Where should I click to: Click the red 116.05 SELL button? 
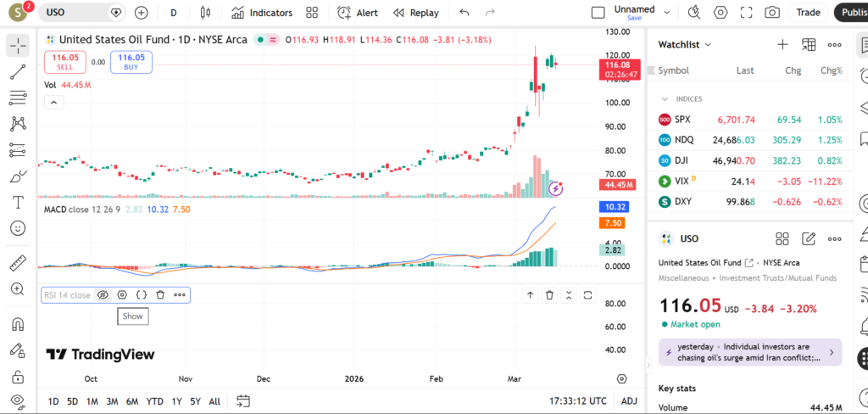point(64,62)
